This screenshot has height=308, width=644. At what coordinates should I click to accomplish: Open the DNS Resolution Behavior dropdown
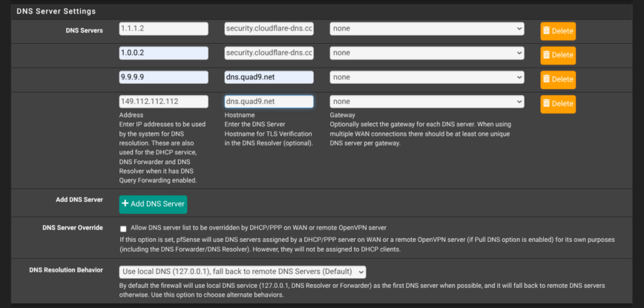point(243,272)
